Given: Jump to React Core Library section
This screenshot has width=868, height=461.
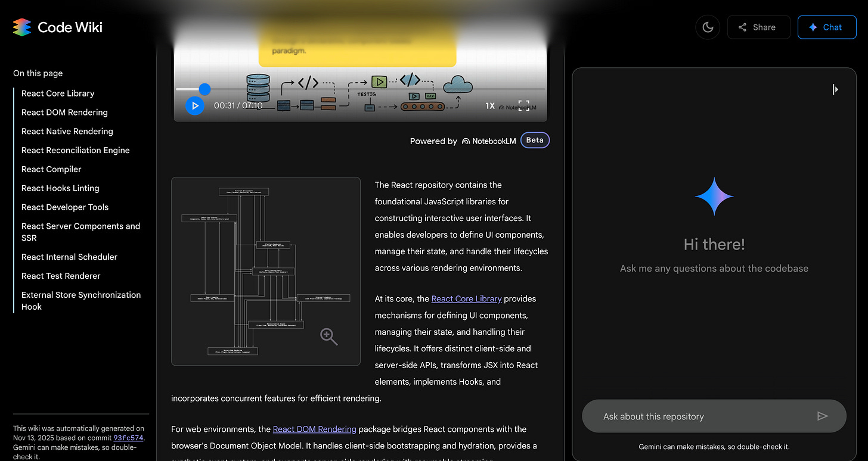Looking at the screenshot, I should pos(58,94).
